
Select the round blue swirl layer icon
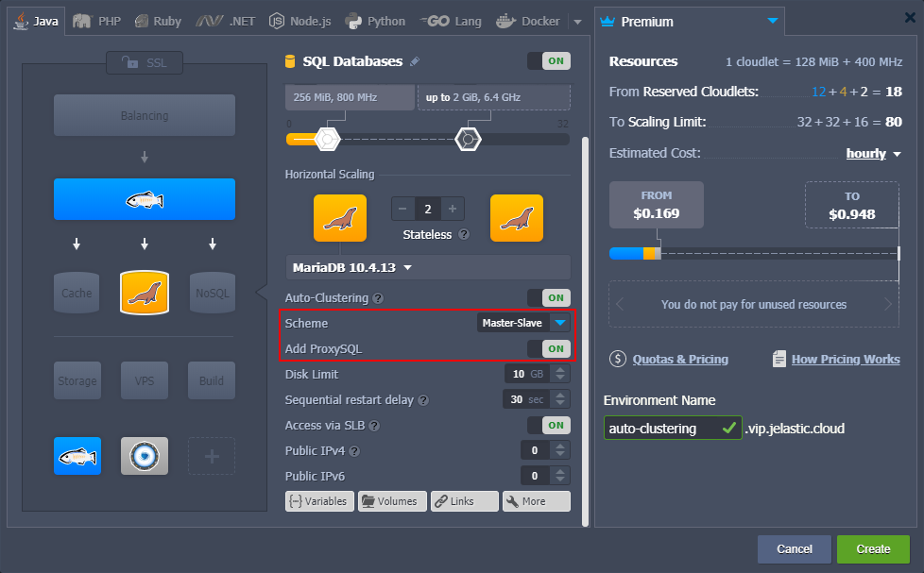coord(145,456)
